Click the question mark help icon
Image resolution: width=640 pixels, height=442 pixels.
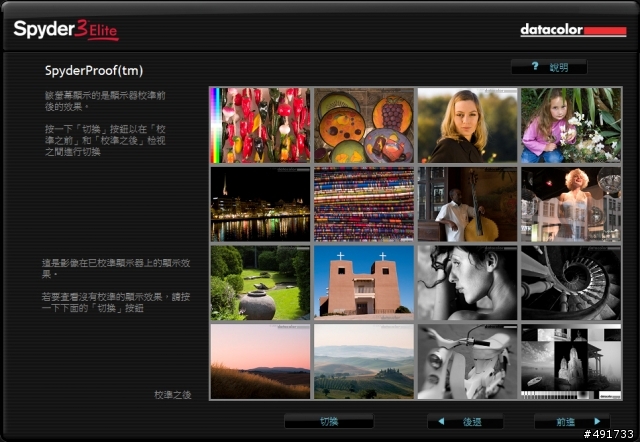535,66
